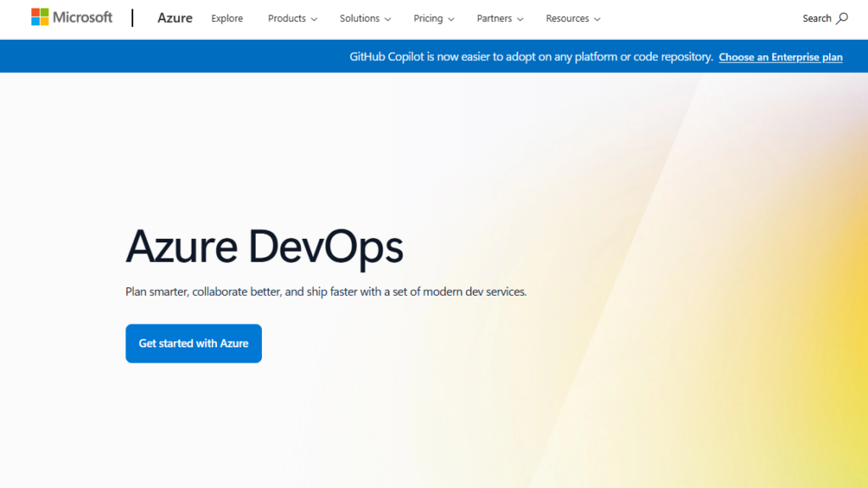
Task: Expand the Products dropdown
Action: coord(292,19)
